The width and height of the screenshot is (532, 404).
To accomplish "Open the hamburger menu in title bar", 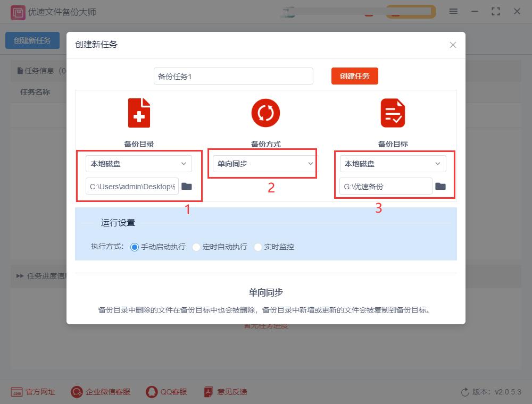I will click(453, 11).
